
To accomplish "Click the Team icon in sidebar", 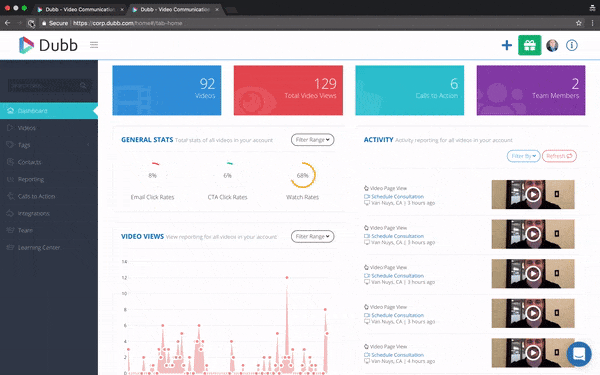I will point(10,230).
